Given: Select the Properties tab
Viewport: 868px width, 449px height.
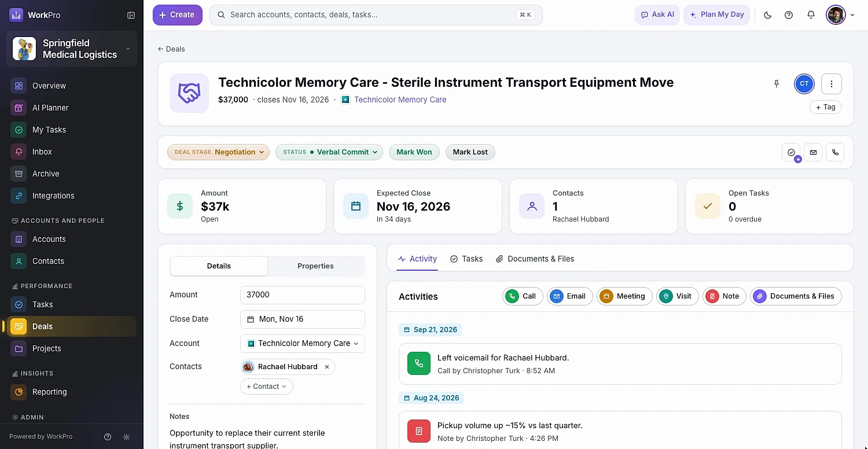Looking at the screenshot, I should coord(315,266).
